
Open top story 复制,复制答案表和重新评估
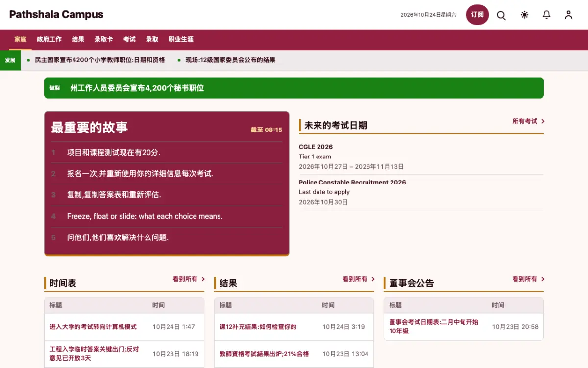[x=114, y=195]
